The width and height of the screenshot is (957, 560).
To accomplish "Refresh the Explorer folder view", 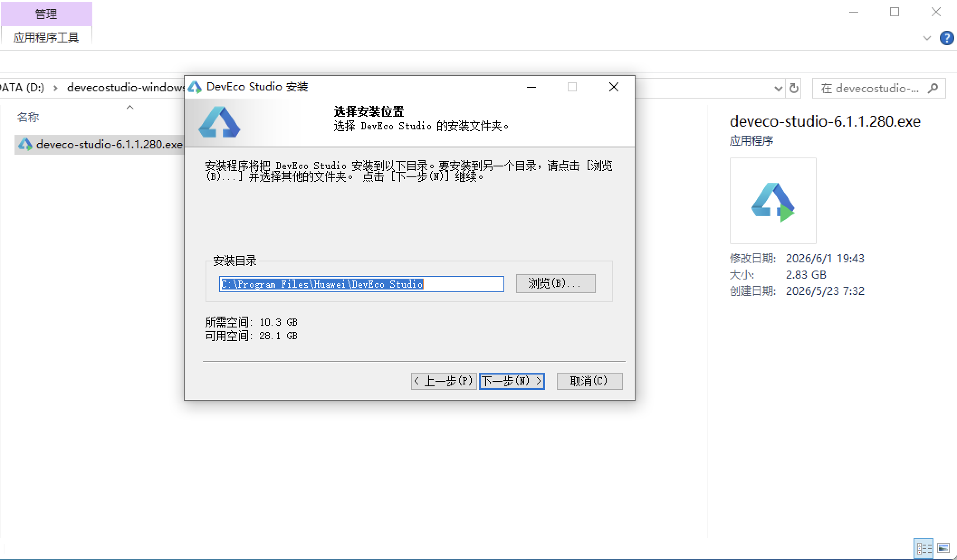I will (794, 88).
